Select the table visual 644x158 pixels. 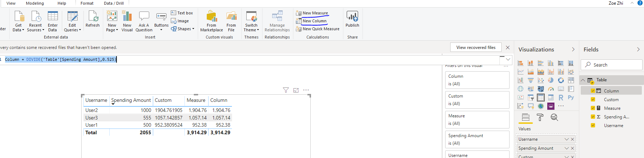tap(540, 98)
